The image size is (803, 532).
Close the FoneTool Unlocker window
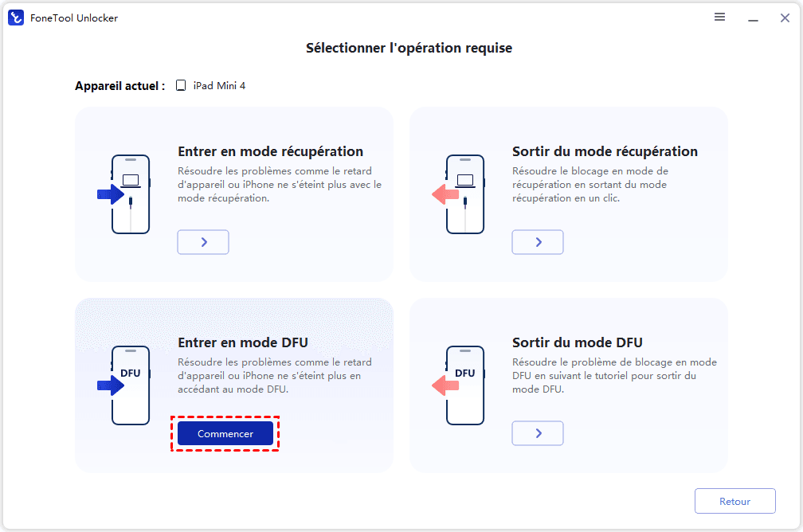click(x=785, y=18)
